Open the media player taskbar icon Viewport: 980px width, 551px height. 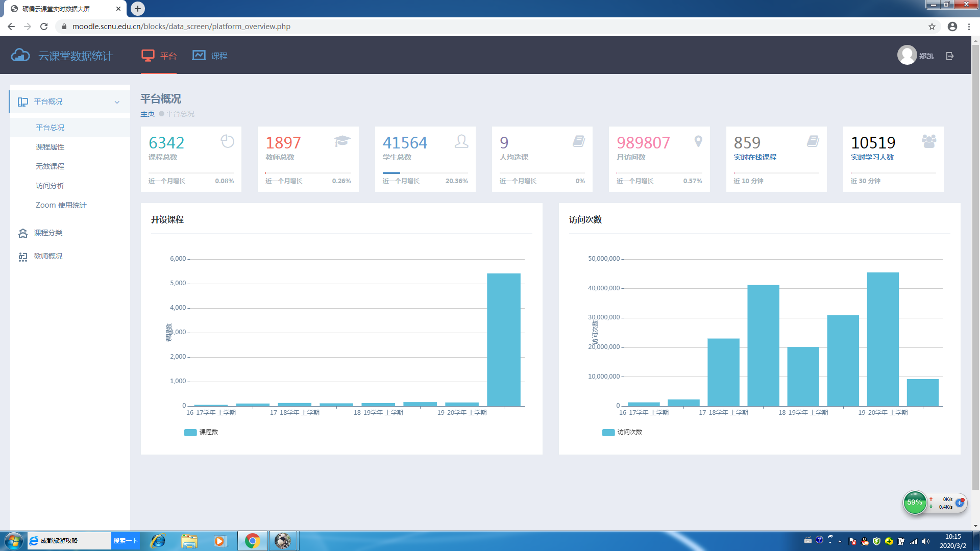[x=219, y=541]
